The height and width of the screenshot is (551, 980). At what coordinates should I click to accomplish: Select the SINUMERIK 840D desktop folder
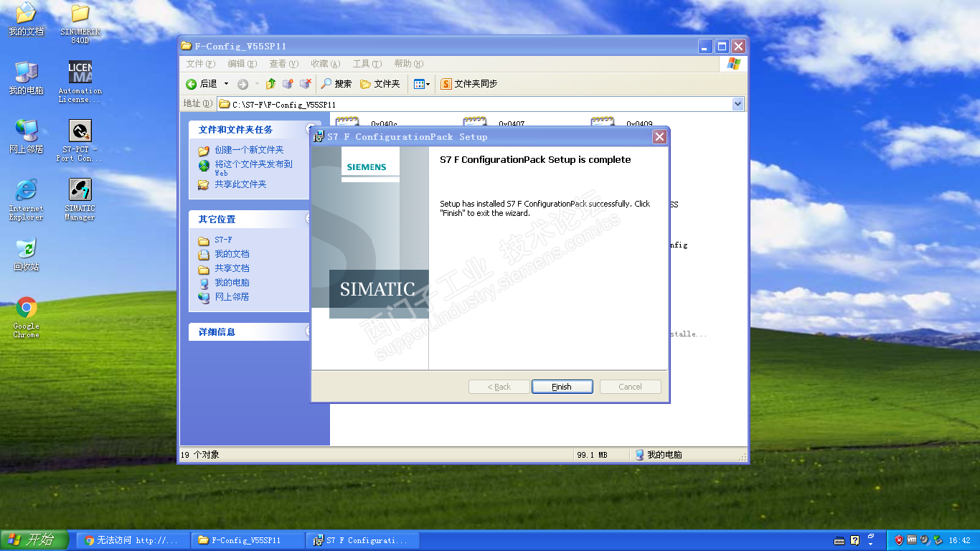80,24
